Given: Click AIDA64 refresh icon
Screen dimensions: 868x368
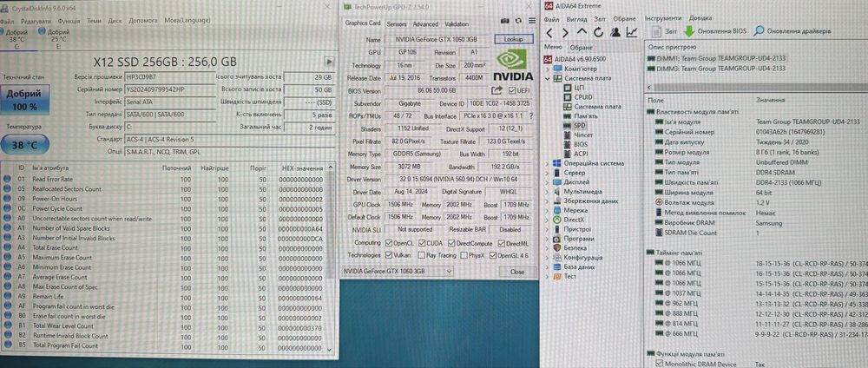Looking at the screenshot, I should point(598,33).
